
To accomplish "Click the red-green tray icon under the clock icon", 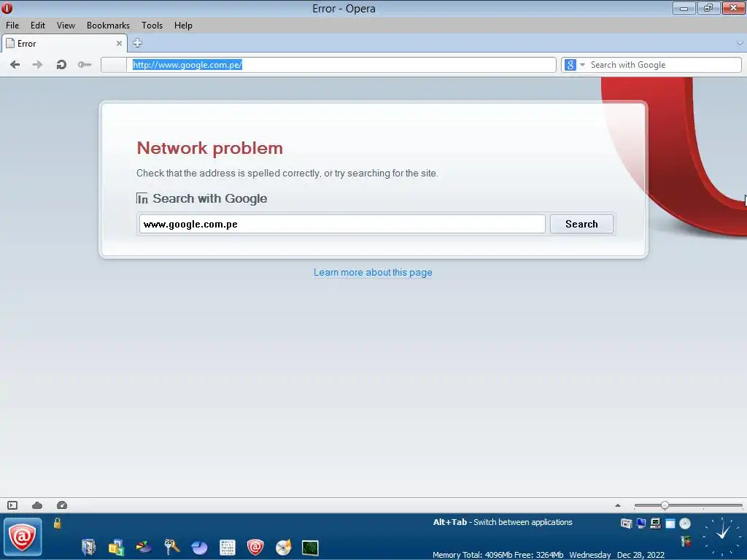I will (686, 542).
